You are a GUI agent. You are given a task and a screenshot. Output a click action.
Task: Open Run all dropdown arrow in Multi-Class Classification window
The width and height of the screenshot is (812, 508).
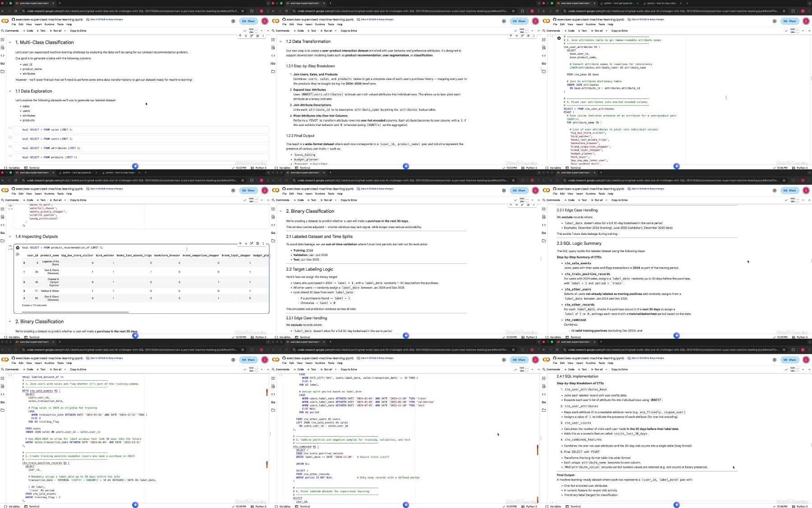(65, 31)
